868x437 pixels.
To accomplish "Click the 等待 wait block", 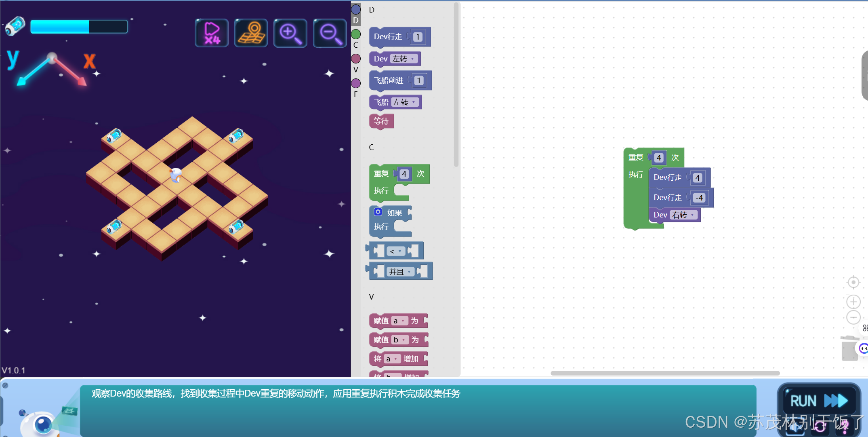I will (381, 121).
